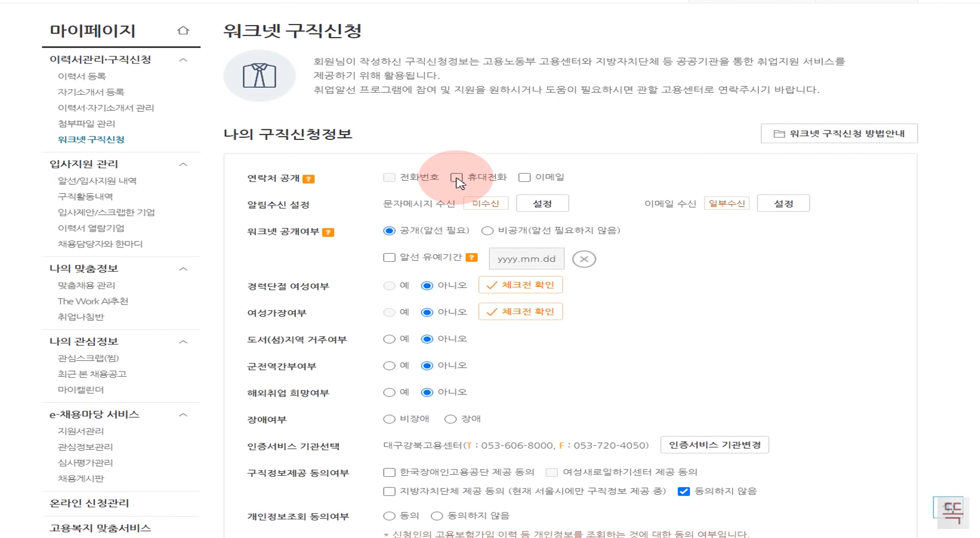This screenshot has height=538, width=980.
Task: Open 이력서 등록 in the sidebar
Action: click(x=81, y=76)
